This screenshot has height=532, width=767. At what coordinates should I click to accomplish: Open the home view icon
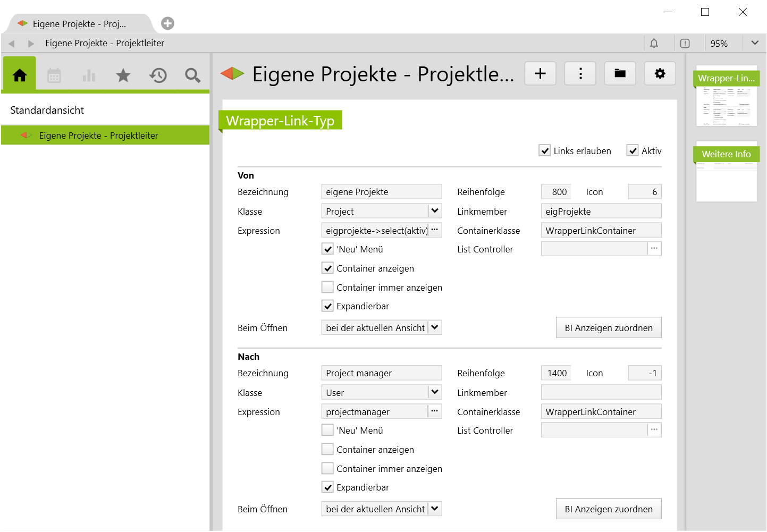20,75
